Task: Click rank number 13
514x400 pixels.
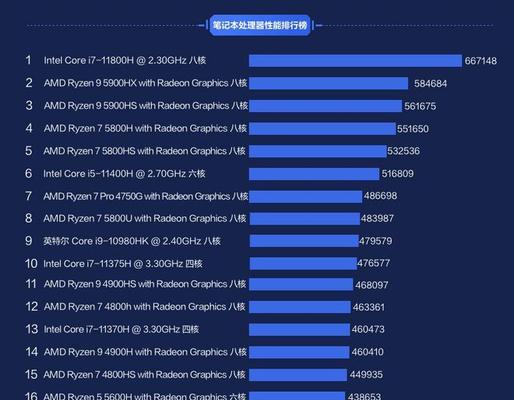Action: point(32,329)
